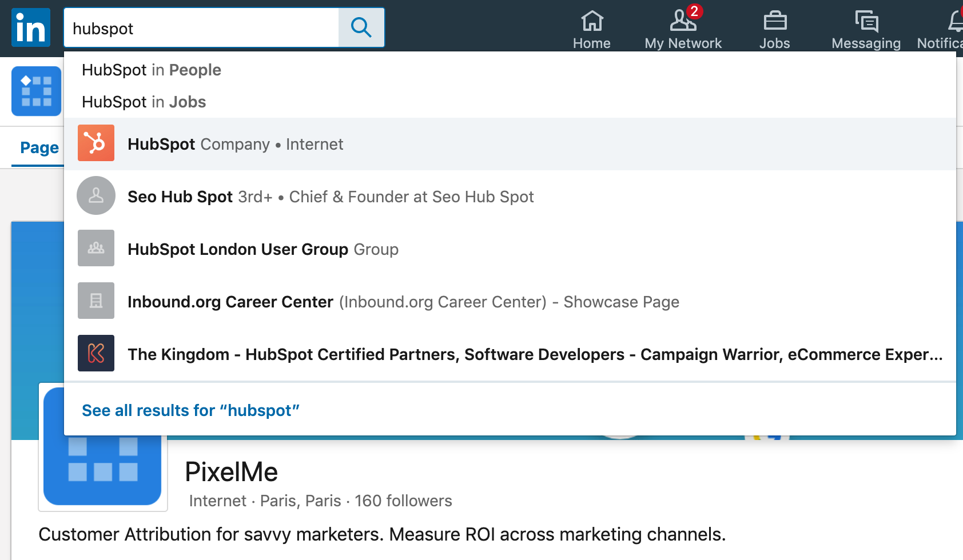Click the LinkedIn logo icon

31,27
